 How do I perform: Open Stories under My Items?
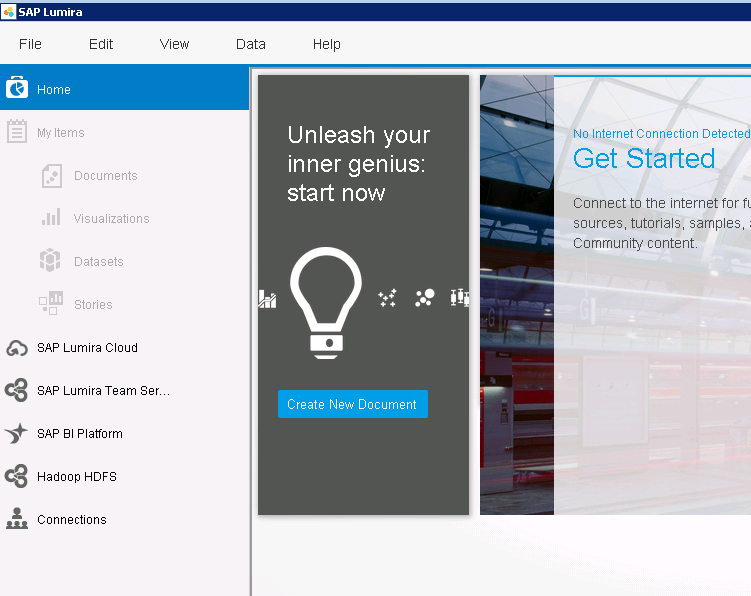(93, 305)
